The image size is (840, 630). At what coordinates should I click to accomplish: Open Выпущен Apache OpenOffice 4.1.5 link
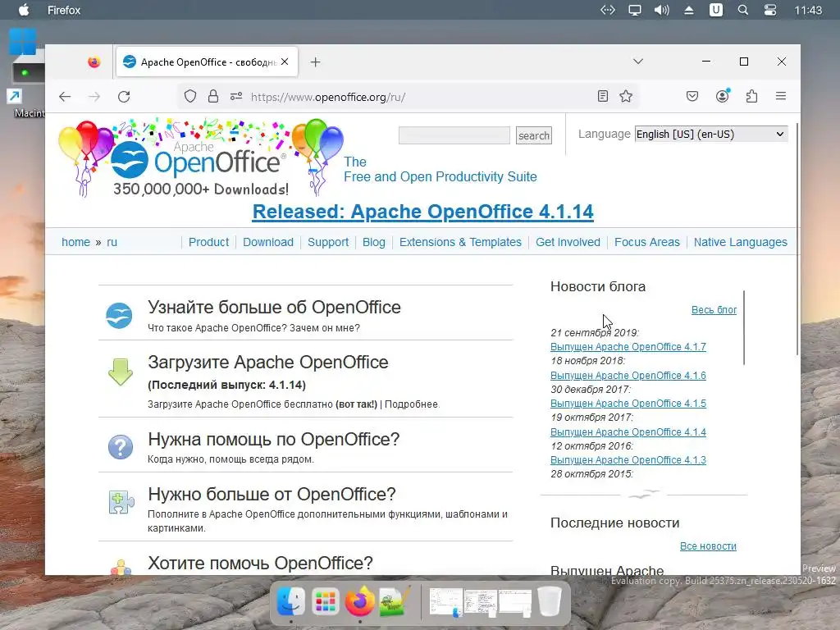click(628, 404)
